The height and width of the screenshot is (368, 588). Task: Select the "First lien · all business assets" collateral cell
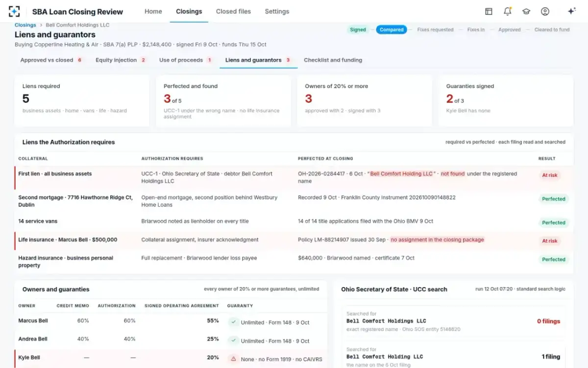coord(55,174)
